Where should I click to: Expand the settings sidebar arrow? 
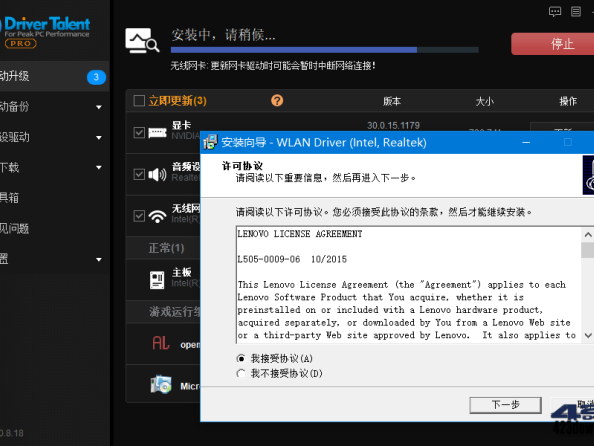coord(99,260)
